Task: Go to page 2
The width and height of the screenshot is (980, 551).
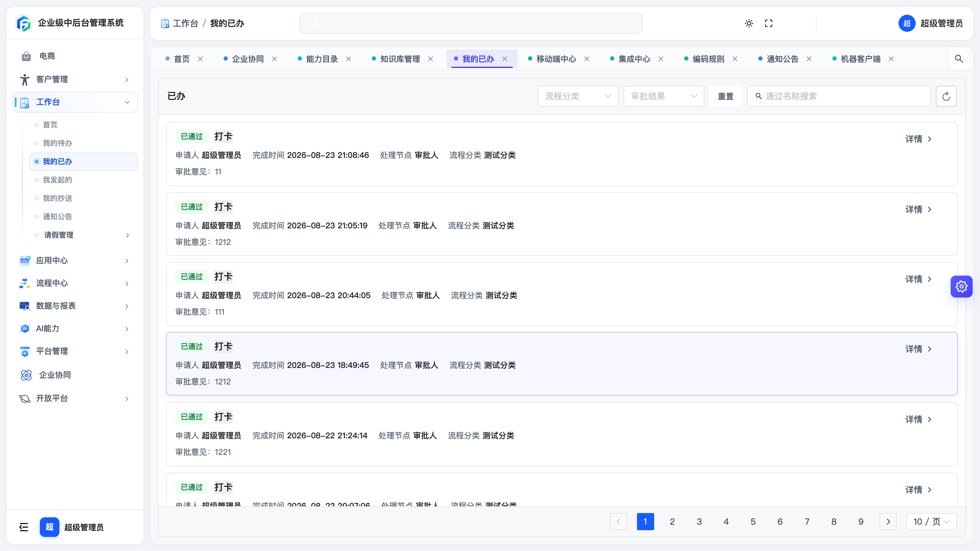Action: coord(672,522)
